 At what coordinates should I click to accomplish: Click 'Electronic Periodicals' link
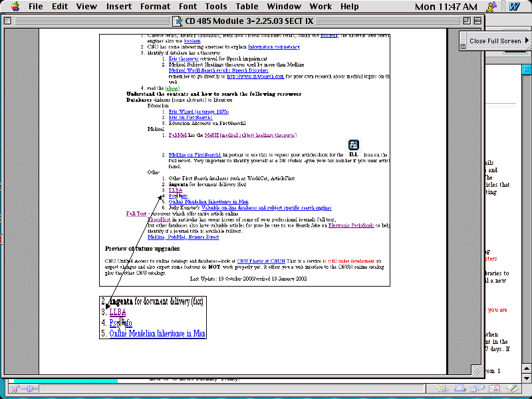point(351,225)
